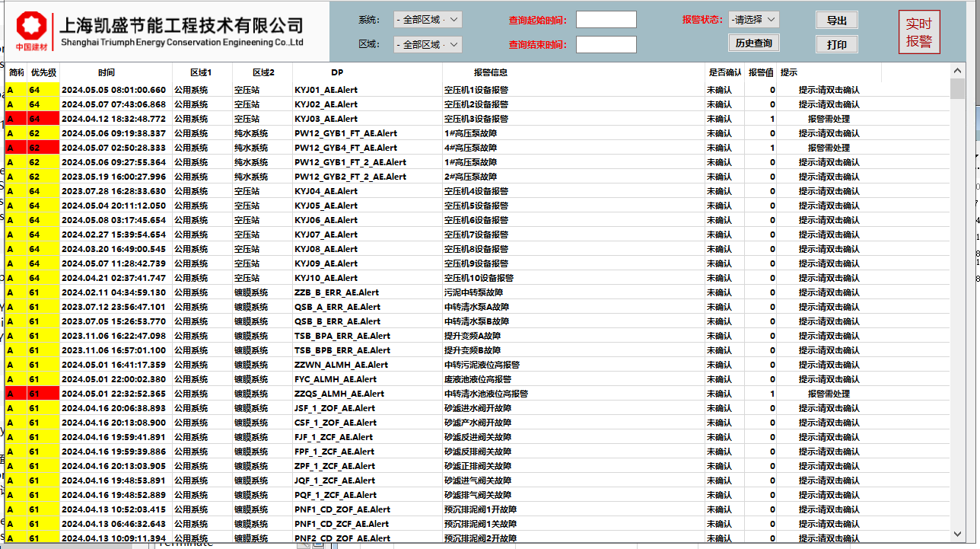Screen dimensions: 980x549
Task: Click 未确认 status in PW12_GYB4_FT row
Action: [719, 148]
